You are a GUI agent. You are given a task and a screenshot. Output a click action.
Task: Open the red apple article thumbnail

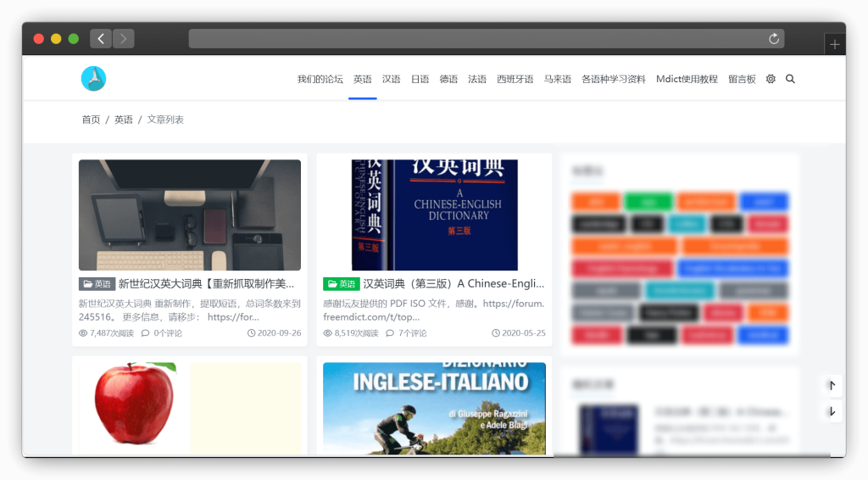190,409
